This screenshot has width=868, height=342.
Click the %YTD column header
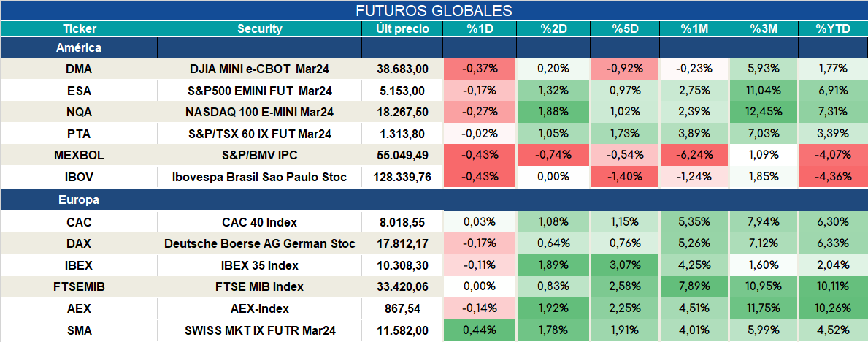tap(833, 29)
